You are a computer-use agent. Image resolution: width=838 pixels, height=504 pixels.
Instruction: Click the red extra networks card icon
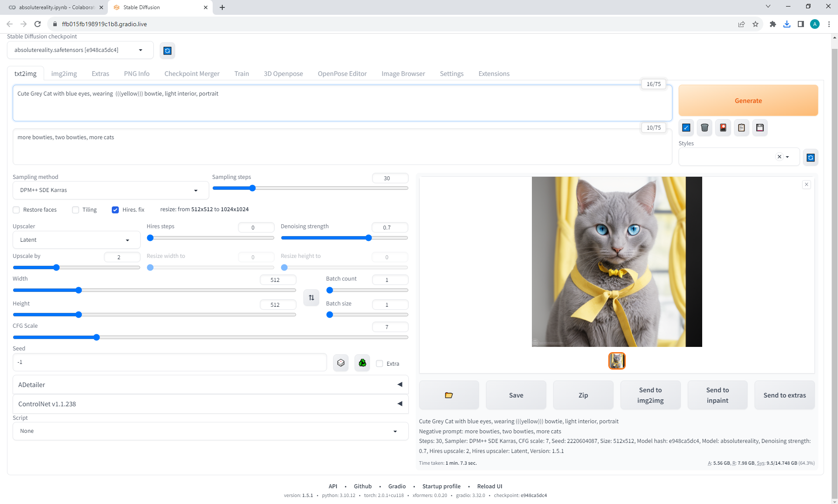point(723,128)
